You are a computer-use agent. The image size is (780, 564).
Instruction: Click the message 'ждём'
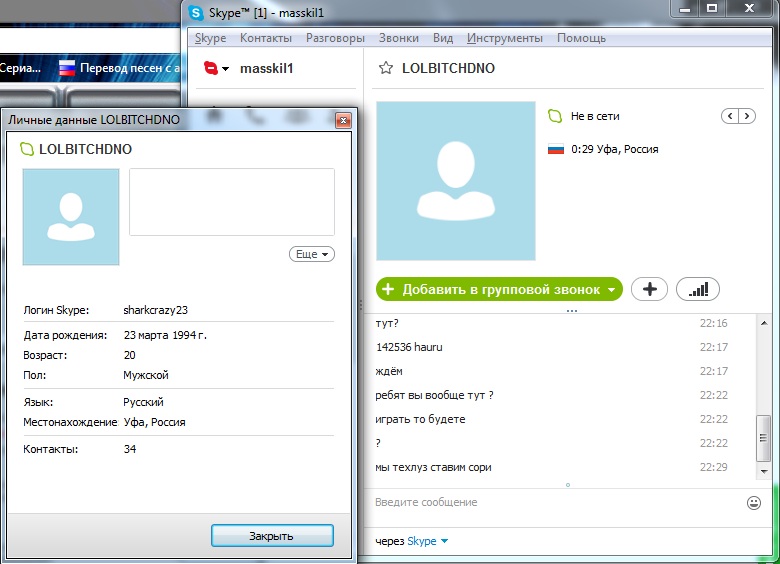click(x=389, y=372)
